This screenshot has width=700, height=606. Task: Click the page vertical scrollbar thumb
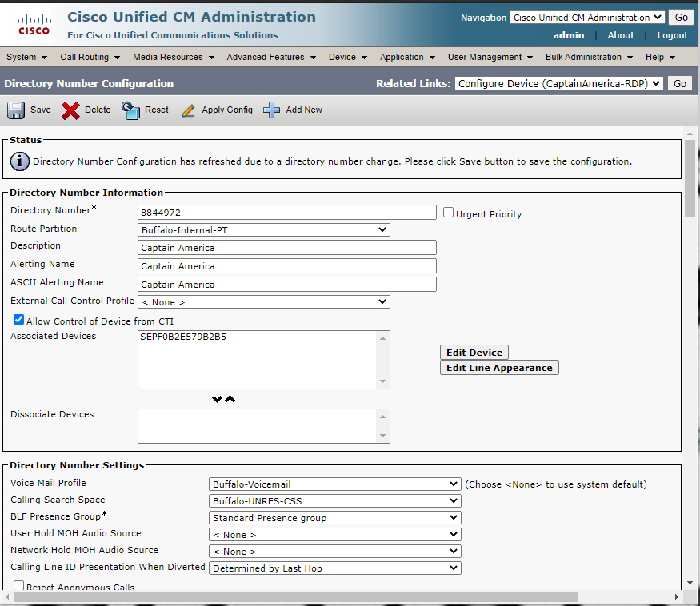690,178
